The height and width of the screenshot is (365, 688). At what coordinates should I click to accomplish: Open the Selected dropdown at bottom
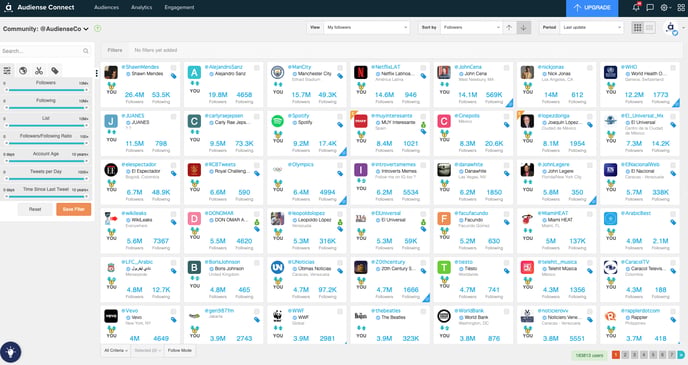147,350
